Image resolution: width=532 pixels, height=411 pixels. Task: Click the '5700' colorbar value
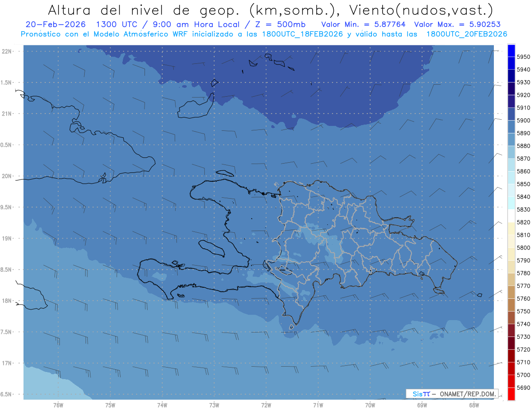(x=524, y=375)
